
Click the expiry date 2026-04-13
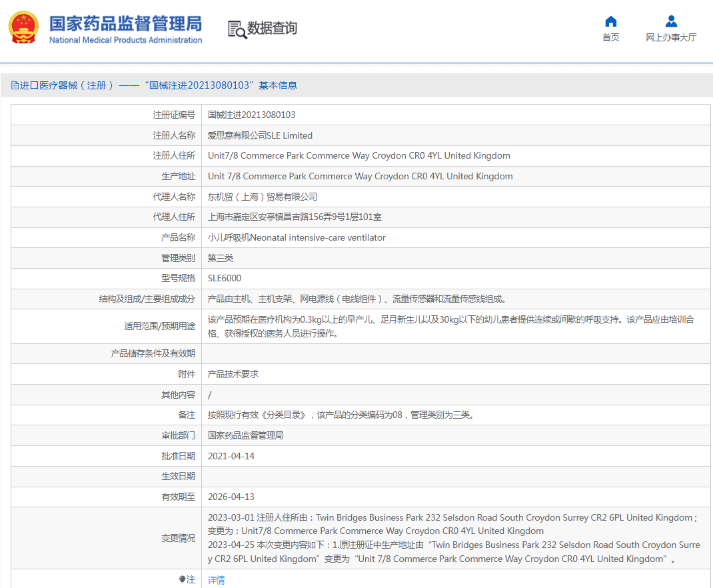231,497
